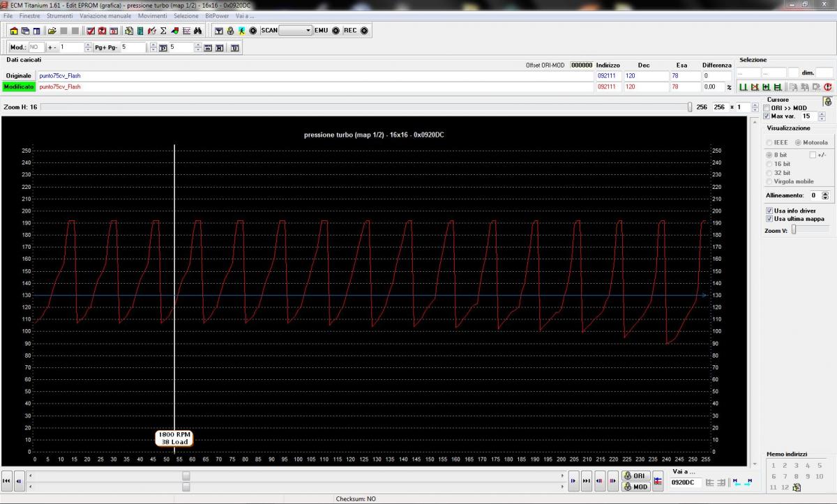The image size is (837, 504).
Task: Click the green Modificato label button
Action: (19, 87)
